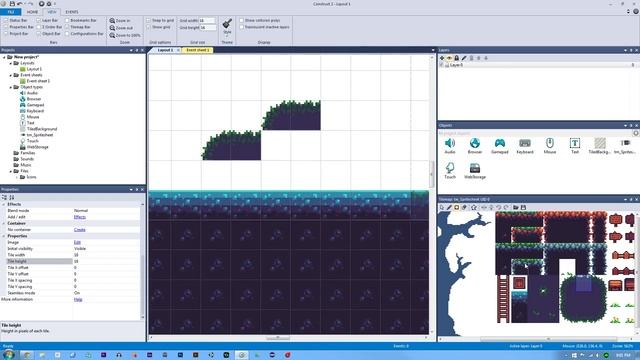Viewport: 640px width, 360px height.
Task: Click Zoom in on the ribbon
Action: 120,20
